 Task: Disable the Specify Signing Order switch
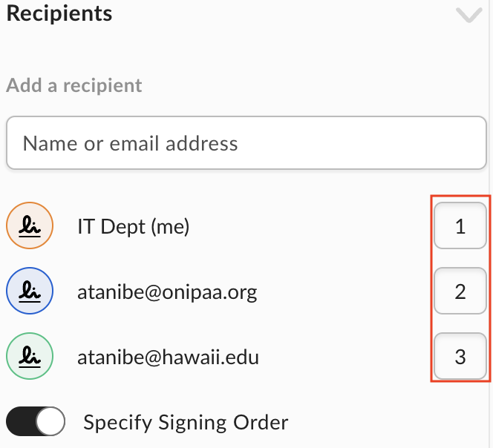pos(36,421)
